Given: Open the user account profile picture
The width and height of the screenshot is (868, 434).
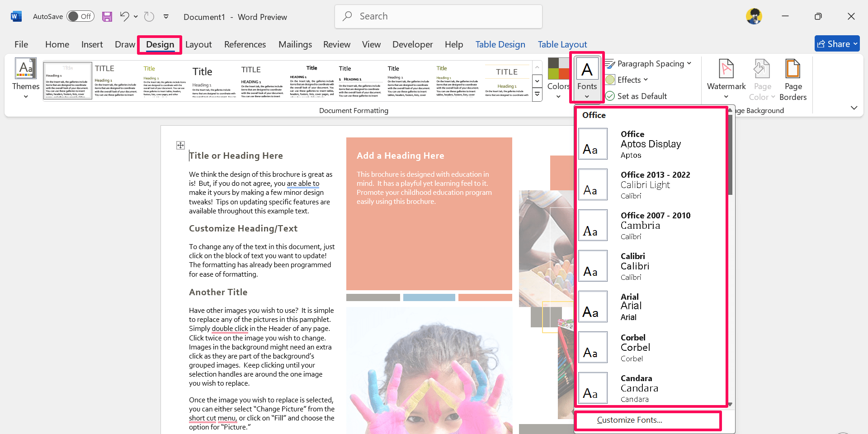Looking at the screenshot, I should 754,17.
